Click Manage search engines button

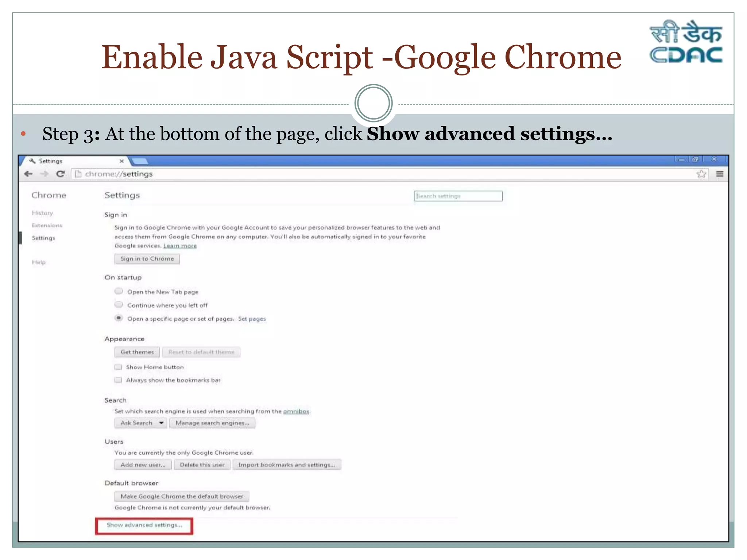coord(212,423)
